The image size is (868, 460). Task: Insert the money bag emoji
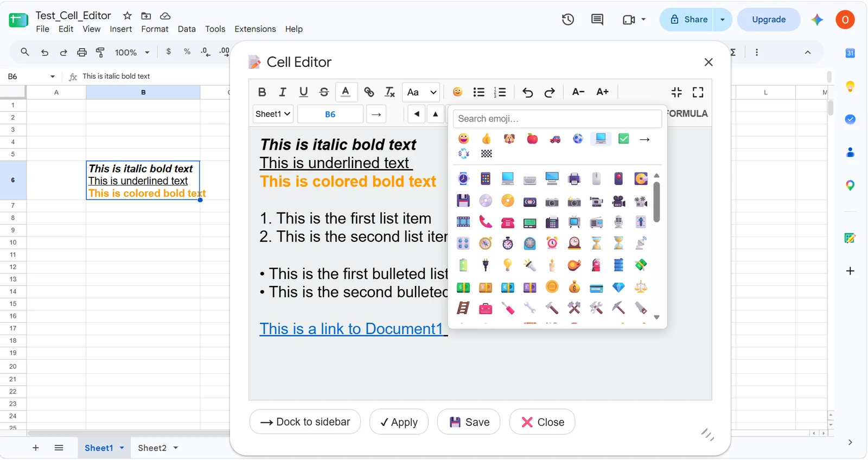point(574,287)
